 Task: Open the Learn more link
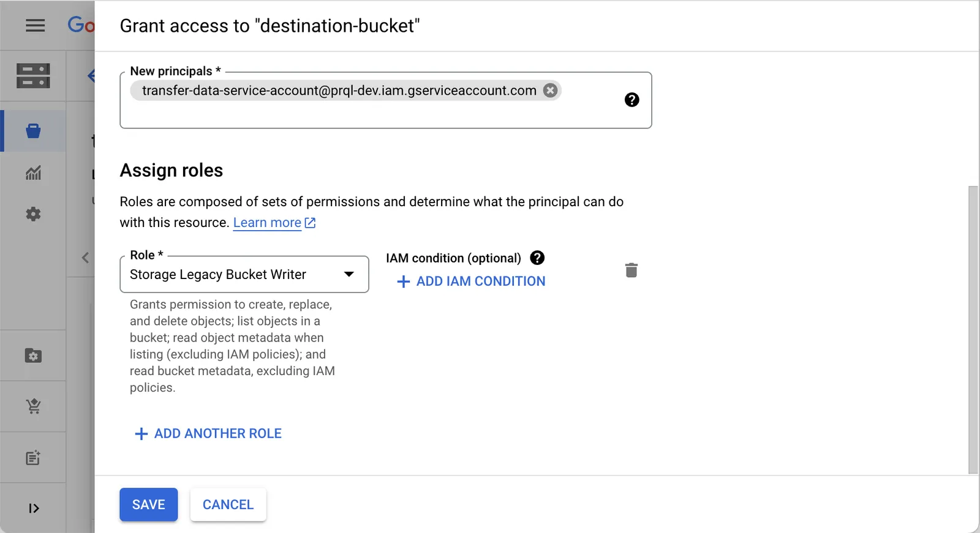(x=274, y=223)
